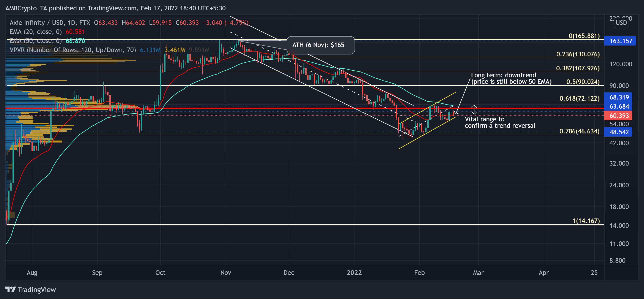This screenshot has width=644, height=299.
Task: Click the red 60.393 current price label
Action: point(618,115)
